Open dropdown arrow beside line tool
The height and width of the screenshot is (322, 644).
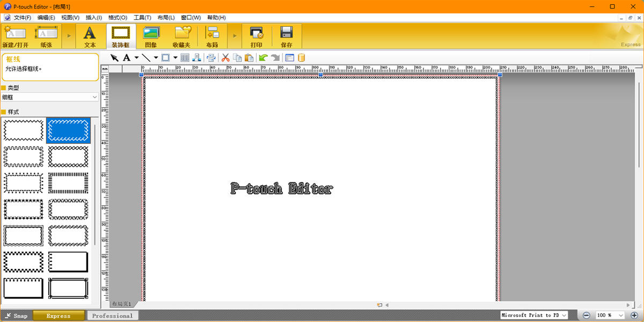coord(156,57)
